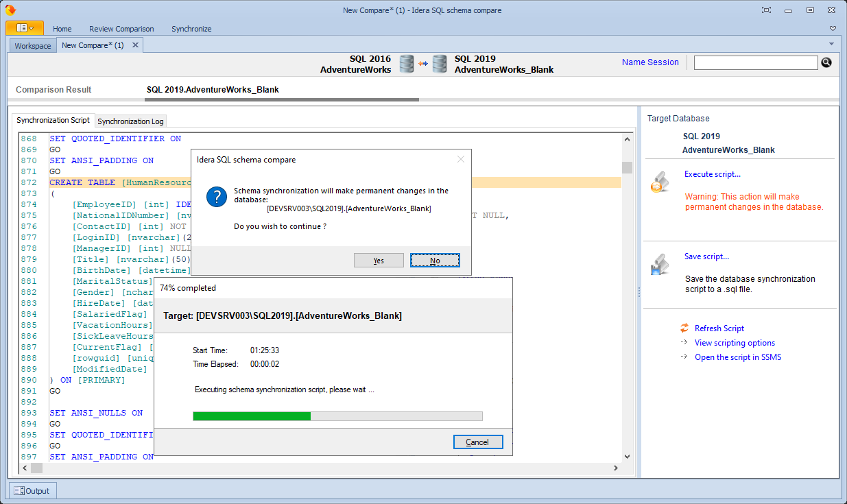Close the Idera SQL schema compare dialog
Image resolution: width=847 pixels, height=504 pixels.
coord(461,159)
